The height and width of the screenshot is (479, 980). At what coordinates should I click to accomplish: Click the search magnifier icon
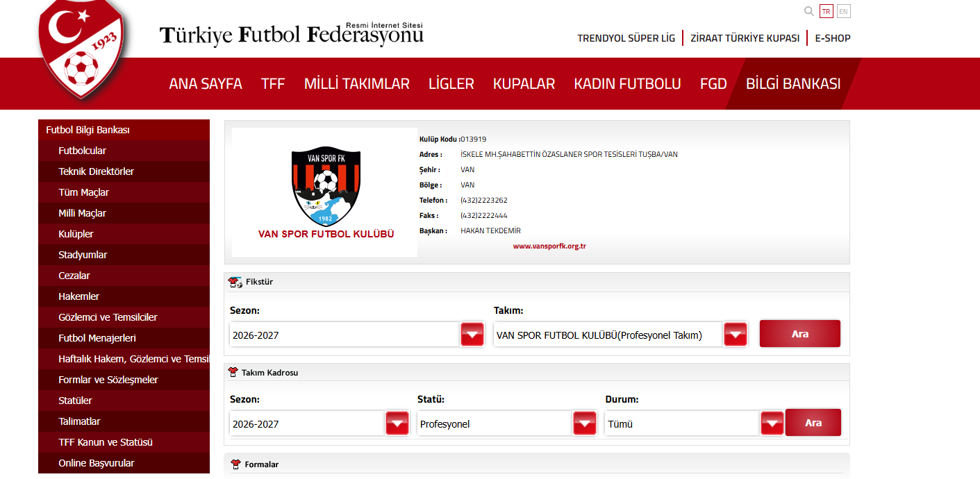808,11
